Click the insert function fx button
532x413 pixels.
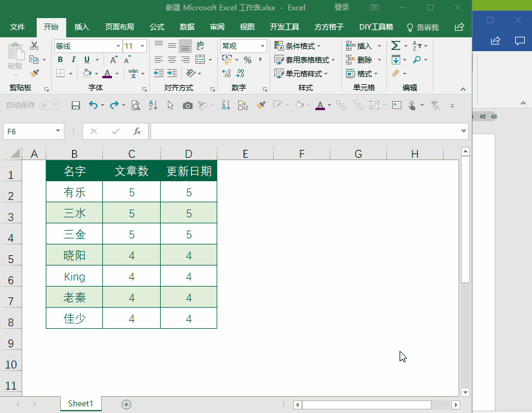coord(137,131)
